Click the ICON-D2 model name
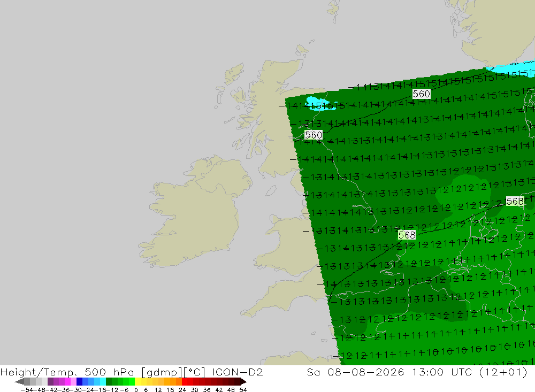535x392 pixels. [x=238, y=372]
